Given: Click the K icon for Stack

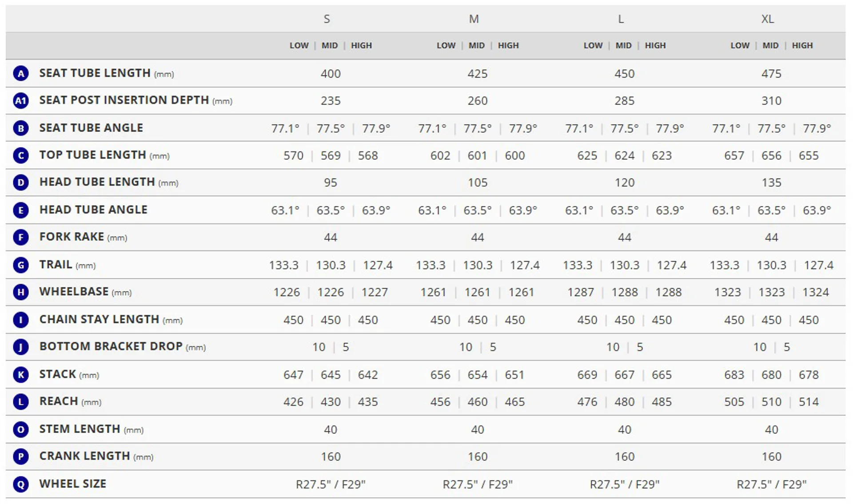Looking at the screenshot, I should click(x=20, y=375).
